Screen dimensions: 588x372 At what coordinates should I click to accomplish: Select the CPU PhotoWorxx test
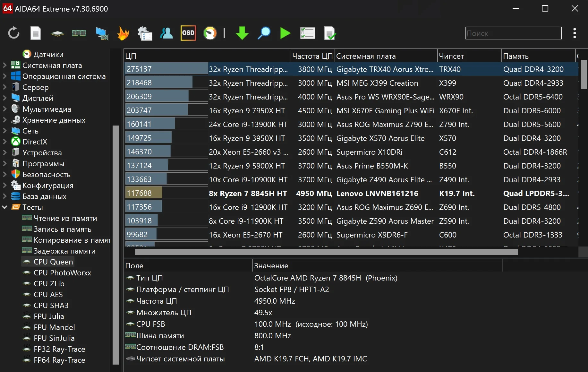62,273
